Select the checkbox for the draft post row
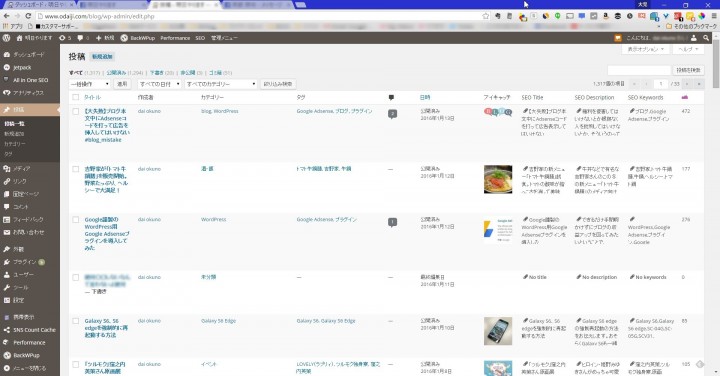The width and height of the screenshot is (720, 376). (x=76, y=277)
